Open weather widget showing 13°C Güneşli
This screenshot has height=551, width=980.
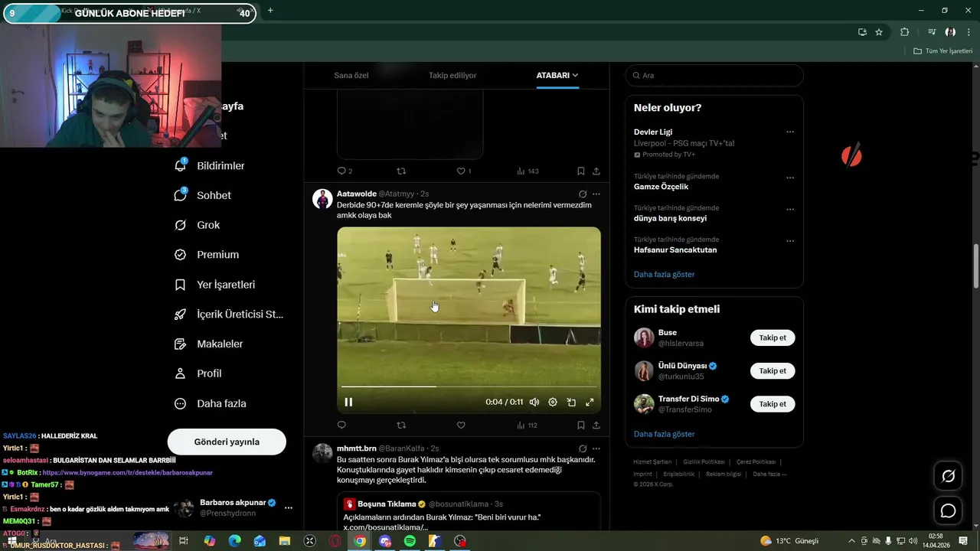click(x=789, y=541)
